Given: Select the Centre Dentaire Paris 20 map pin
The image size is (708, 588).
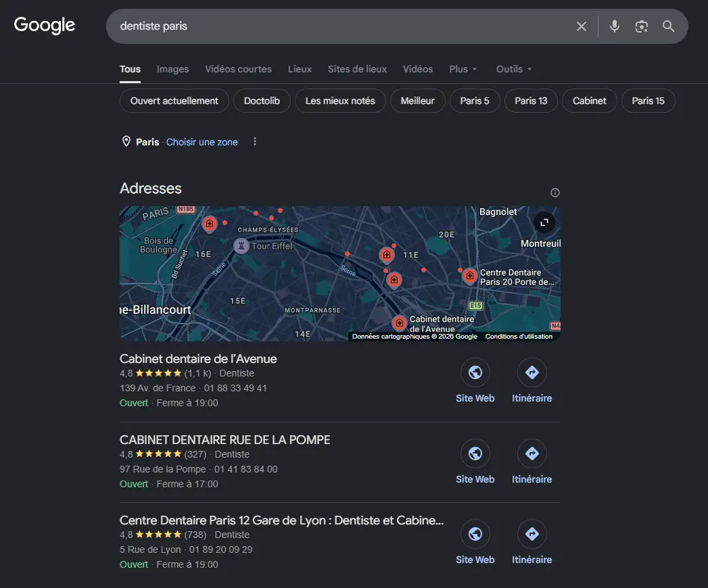Looking at the screenshot, I should (469, 275).
